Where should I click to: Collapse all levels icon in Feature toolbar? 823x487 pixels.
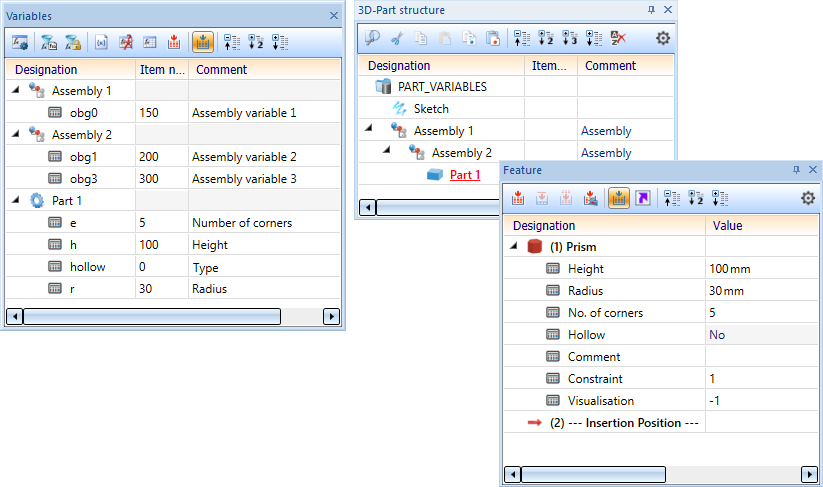(671, 198)
